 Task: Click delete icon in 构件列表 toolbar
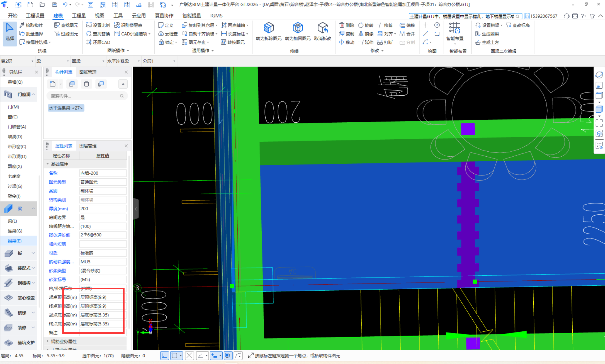(86, 84)
